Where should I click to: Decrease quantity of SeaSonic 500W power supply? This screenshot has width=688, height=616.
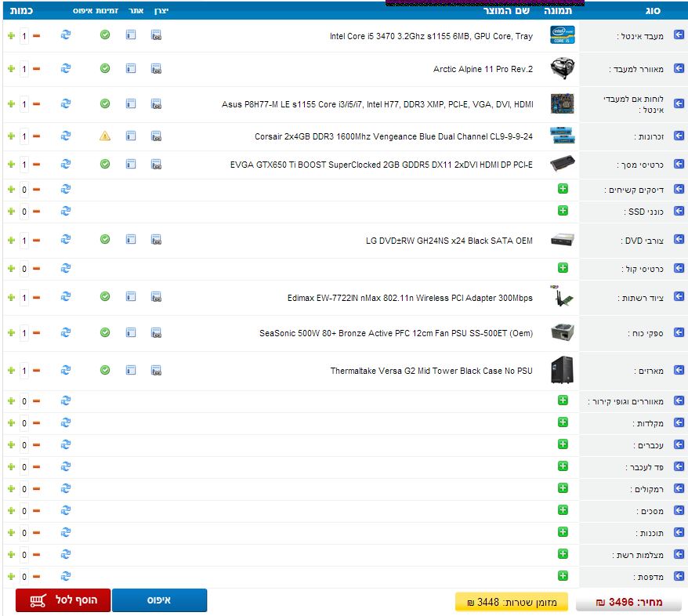click(36, 332)
